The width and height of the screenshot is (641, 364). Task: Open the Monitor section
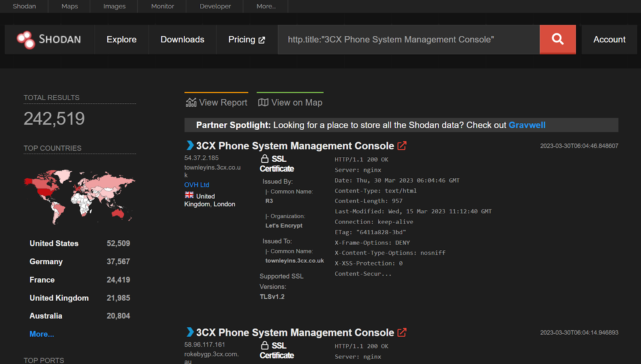tap(162, 6)
